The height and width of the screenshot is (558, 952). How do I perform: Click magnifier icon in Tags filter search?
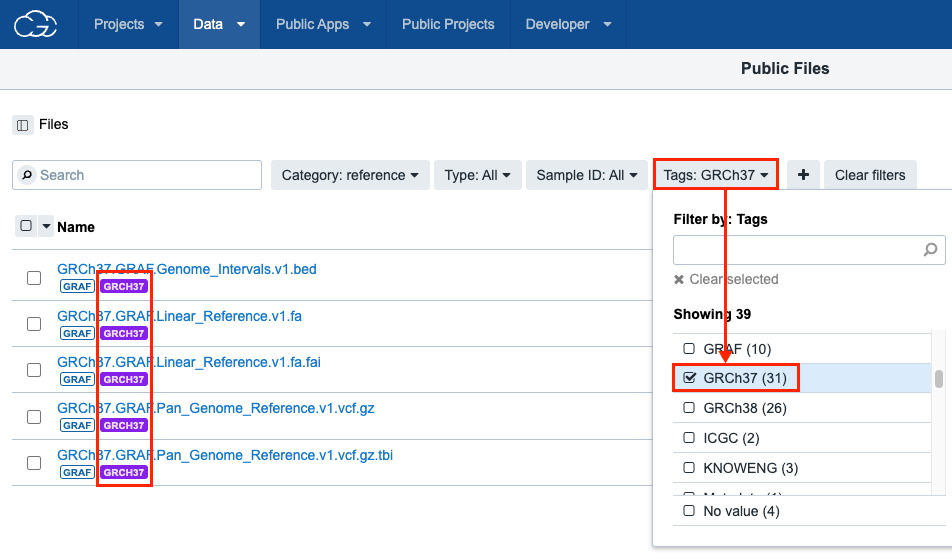pos(930,250)
